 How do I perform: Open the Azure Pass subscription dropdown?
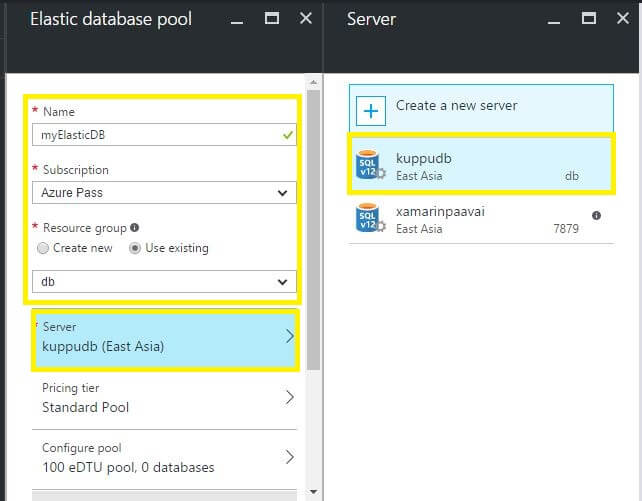pos(164,193)
